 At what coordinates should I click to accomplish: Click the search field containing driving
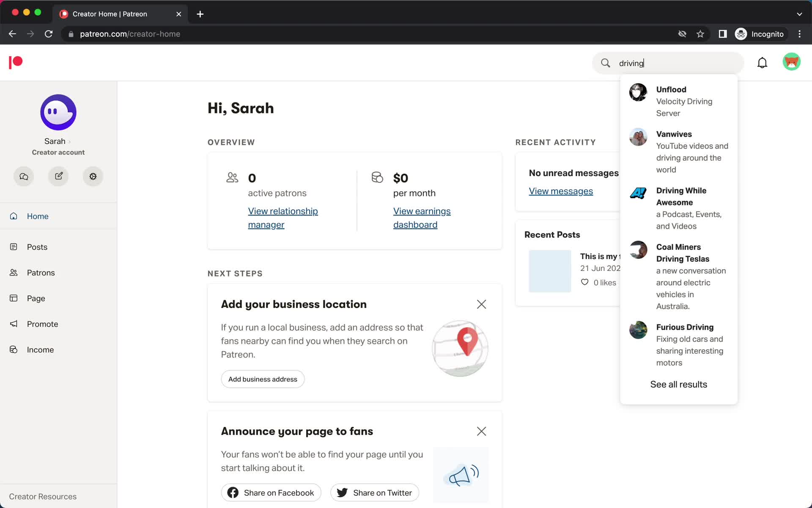[668, 63]
